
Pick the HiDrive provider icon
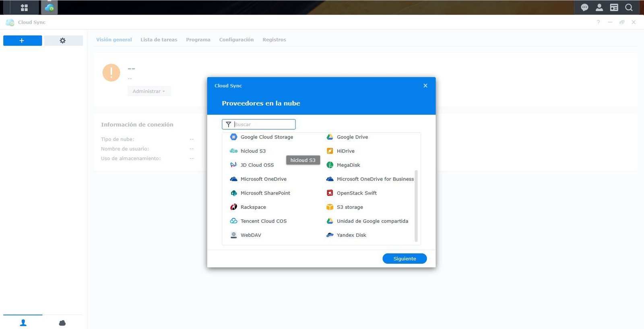[330, 151]
